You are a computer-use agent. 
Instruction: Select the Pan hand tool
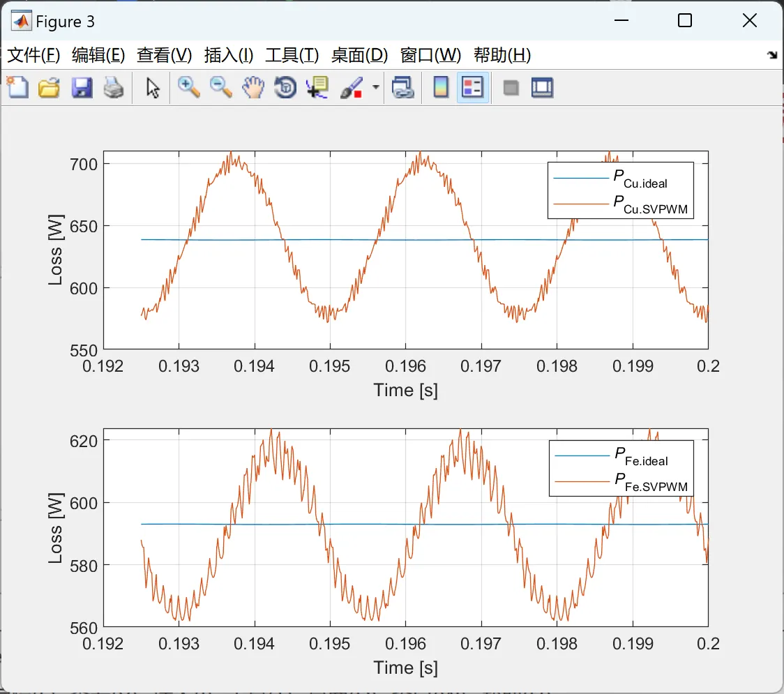pos(253,87)
